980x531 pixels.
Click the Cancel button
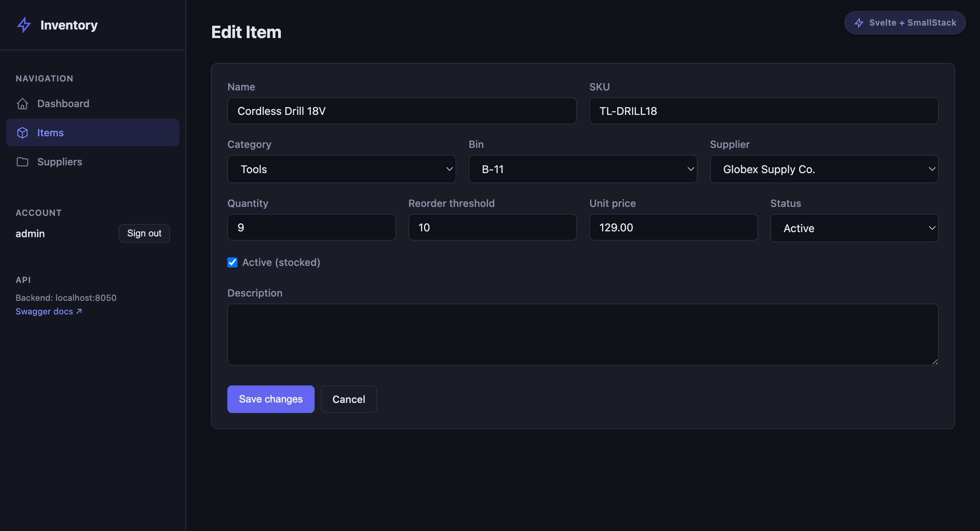tap(349, 399)
